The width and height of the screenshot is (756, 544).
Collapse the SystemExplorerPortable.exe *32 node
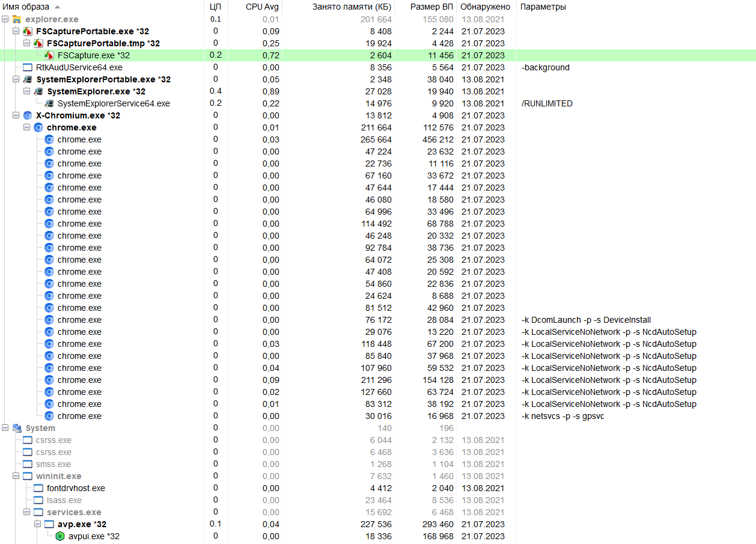pos(16,79)
